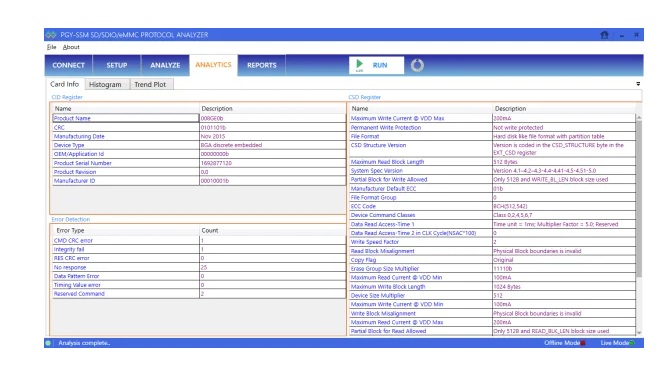Open the File menu
The image size is (672, 367).
coord(51,47)
